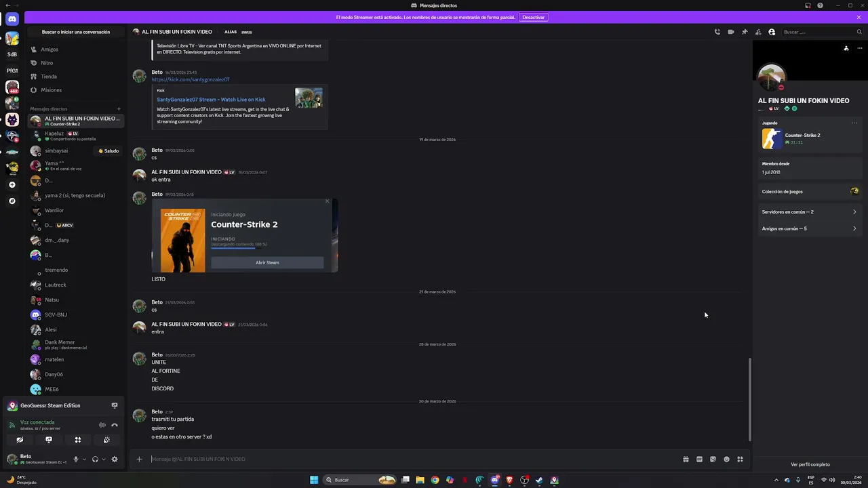The width and height of the screenshot is (868, 488).
Task: Dismiss the purple Streamer mode banner
Action: click(859, 17)
